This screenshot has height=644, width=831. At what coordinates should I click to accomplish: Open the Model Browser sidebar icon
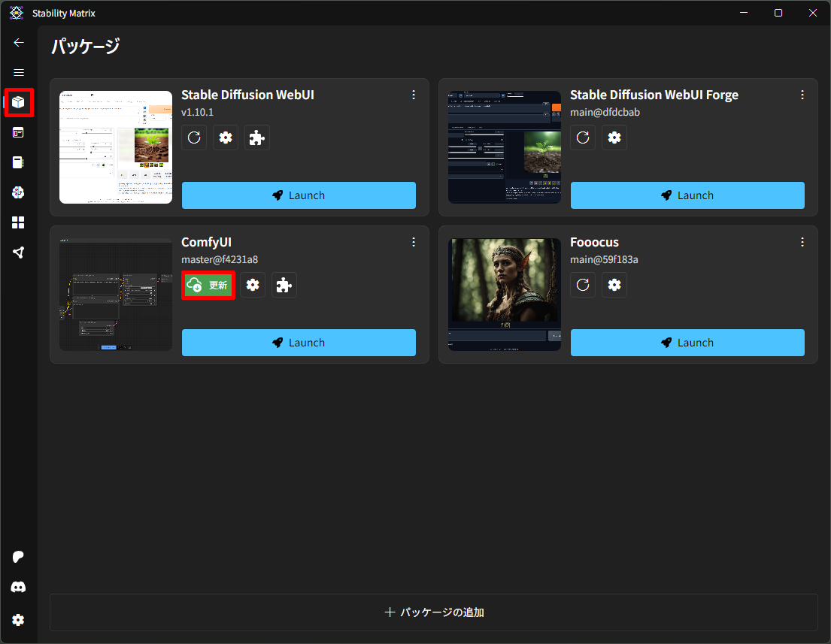(x=19, y=192)
